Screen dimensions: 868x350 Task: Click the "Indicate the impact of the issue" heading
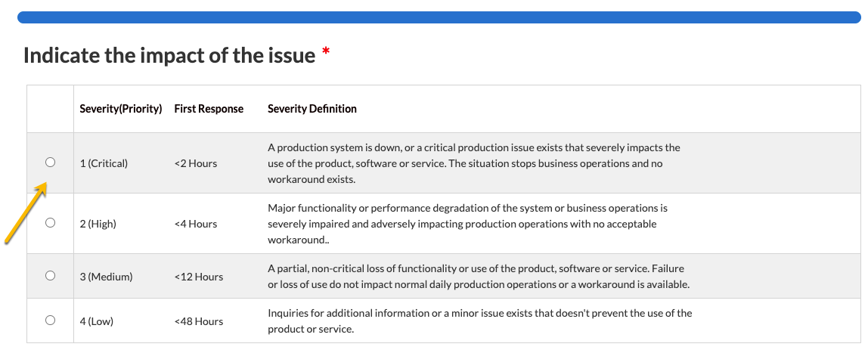coord(169,55)
